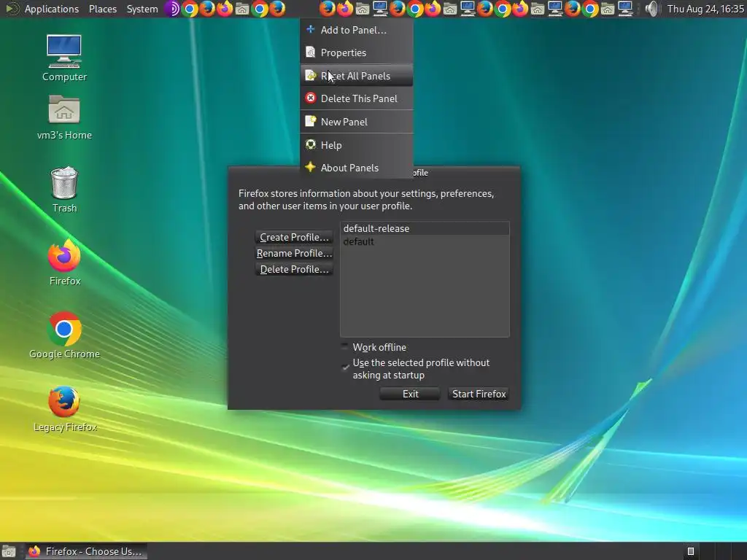
Task: Click the purple Tor Browser launcher in the top panel
Action: point(173,9)
